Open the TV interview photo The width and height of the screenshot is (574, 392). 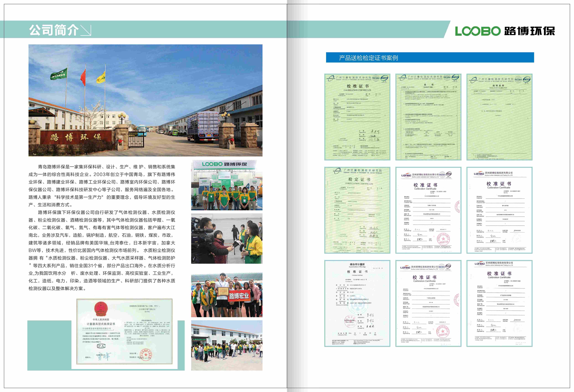227,239
